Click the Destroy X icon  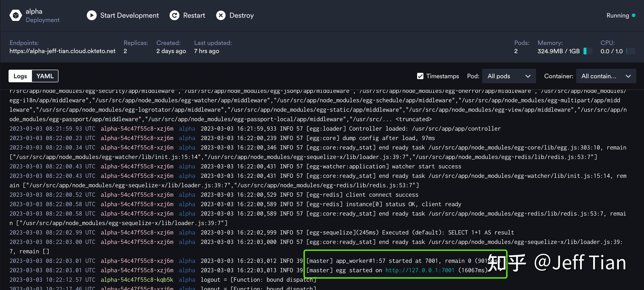point(221,16)
